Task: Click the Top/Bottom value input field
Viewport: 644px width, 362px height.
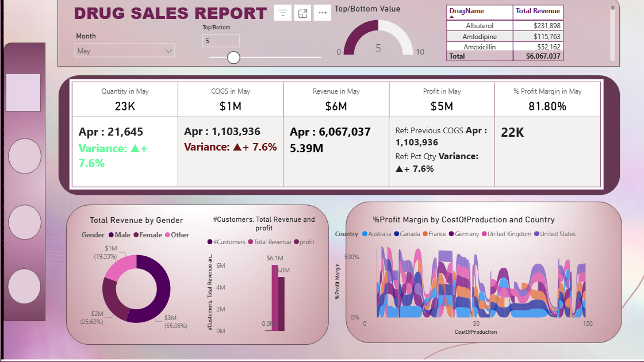Action: click(221, 41)
